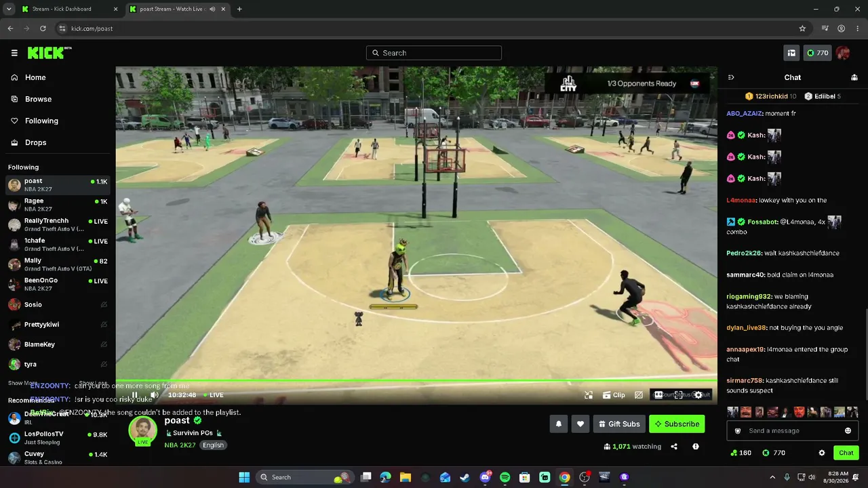Open 1chafe's channel in the sidebar
Image resolution: width=868 pixels, height=488 pixels.
coord(58,245)
